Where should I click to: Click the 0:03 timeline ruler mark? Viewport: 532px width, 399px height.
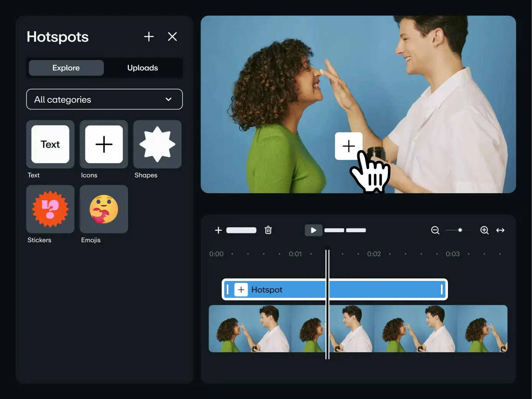click(x=453, y=254)
